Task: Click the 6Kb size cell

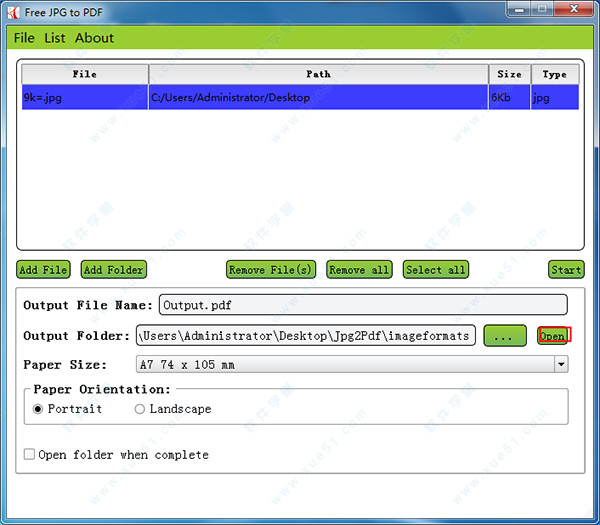Action: 510,97
